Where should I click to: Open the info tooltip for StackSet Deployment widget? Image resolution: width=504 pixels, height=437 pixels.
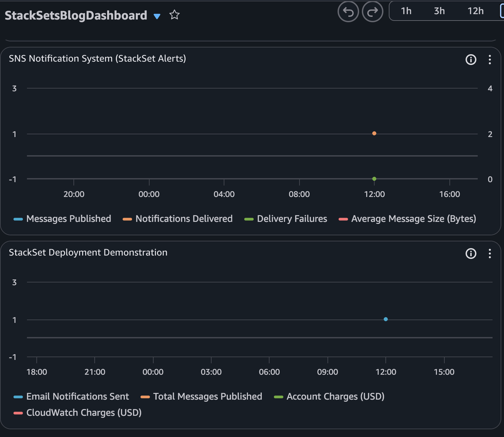click(x=471, y=254)
